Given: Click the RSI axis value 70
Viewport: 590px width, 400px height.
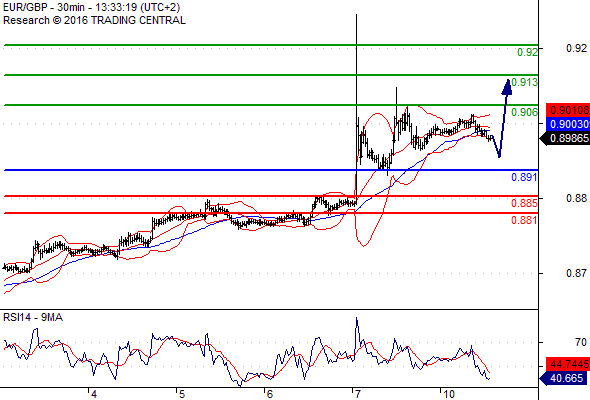Looking at the screenshot, I should point(581,342).
